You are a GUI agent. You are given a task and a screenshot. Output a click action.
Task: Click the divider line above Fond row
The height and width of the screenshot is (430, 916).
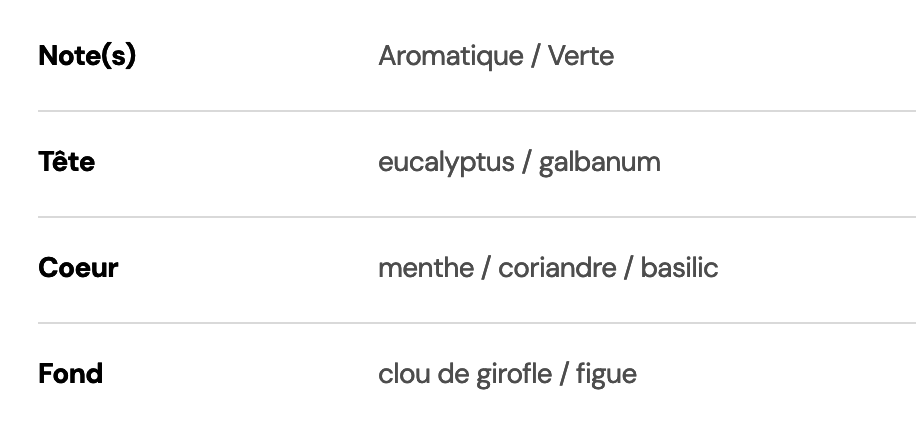pos(476,323)
